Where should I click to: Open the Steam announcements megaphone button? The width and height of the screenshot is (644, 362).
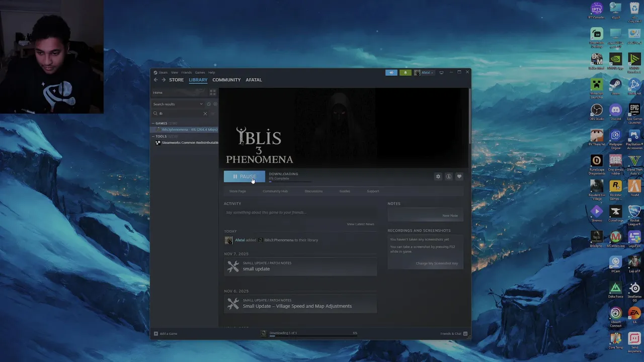(391, 72)
